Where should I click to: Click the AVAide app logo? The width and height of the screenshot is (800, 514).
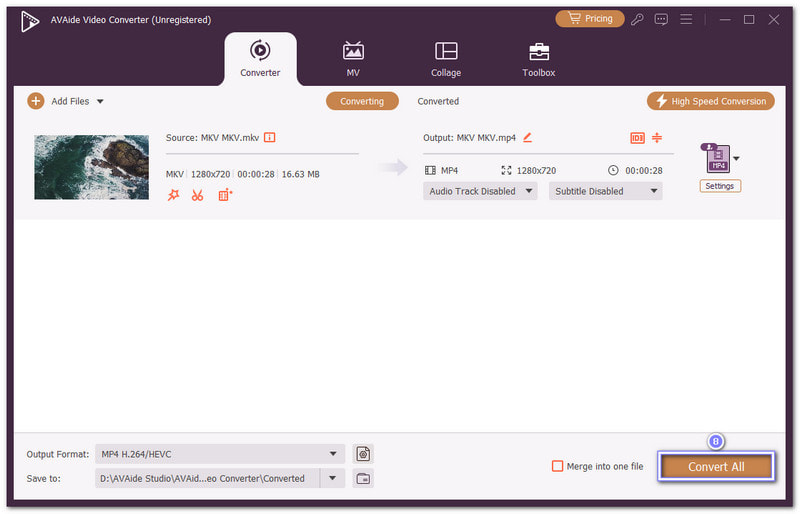point(30,20)
